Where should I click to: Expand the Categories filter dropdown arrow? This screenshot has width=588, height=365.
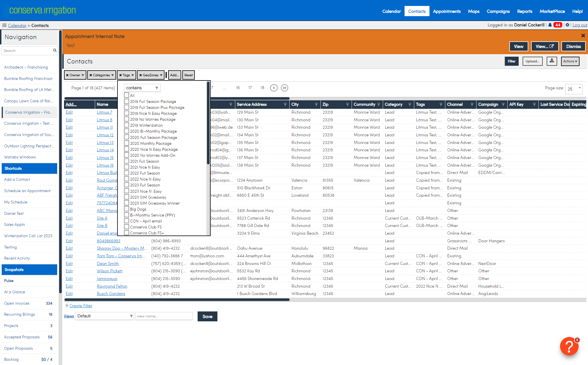coord(112,75)
